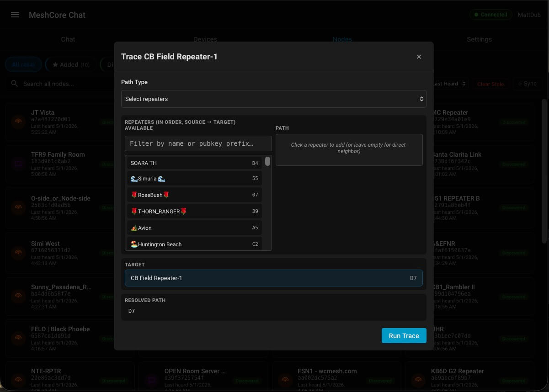
Task: Click the Connected status indicator
Action: [490, 15]
